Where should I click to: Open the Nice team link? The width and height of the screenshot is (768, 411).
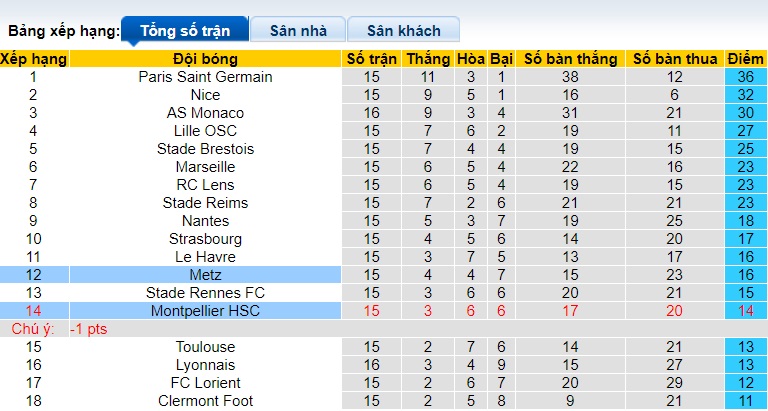point(205,95)
